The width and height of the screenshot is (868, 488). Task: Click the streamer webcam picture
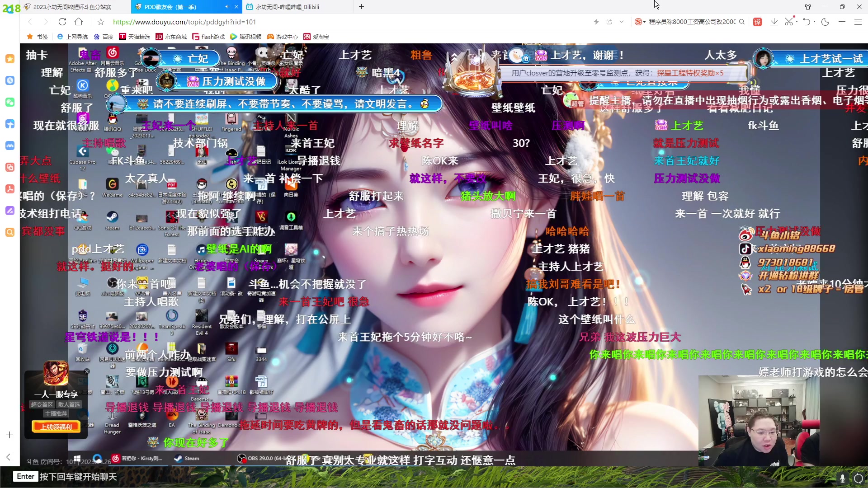(759, 421)
